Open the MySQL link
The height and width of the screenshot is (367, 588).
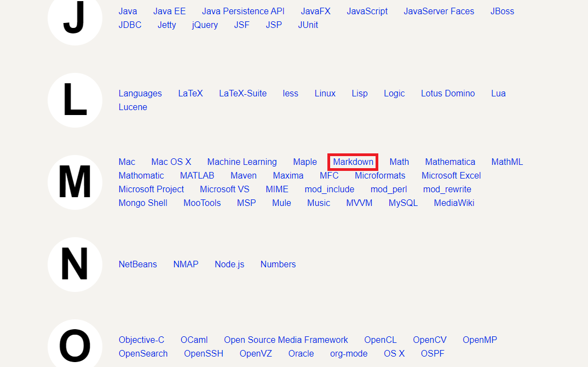point(403,203)
